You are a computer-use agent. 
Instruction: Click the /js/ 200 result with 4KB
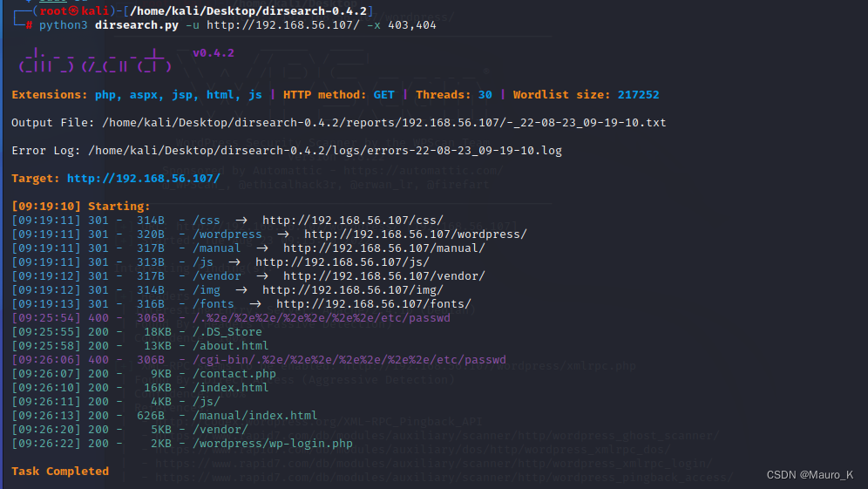(206, 402)
